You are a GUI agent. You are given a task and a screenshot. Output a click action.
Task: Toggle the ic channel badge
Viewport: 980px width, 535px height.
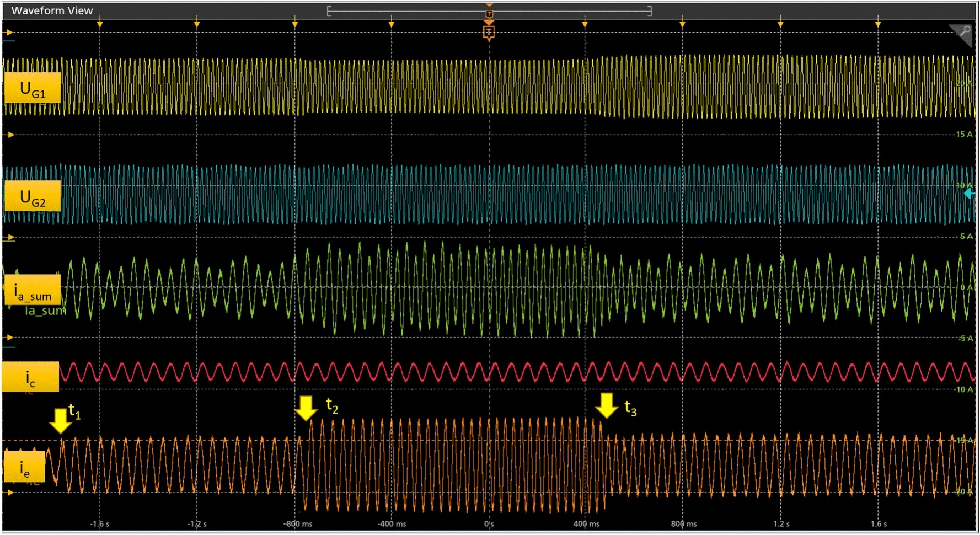(x=30, y=376)
